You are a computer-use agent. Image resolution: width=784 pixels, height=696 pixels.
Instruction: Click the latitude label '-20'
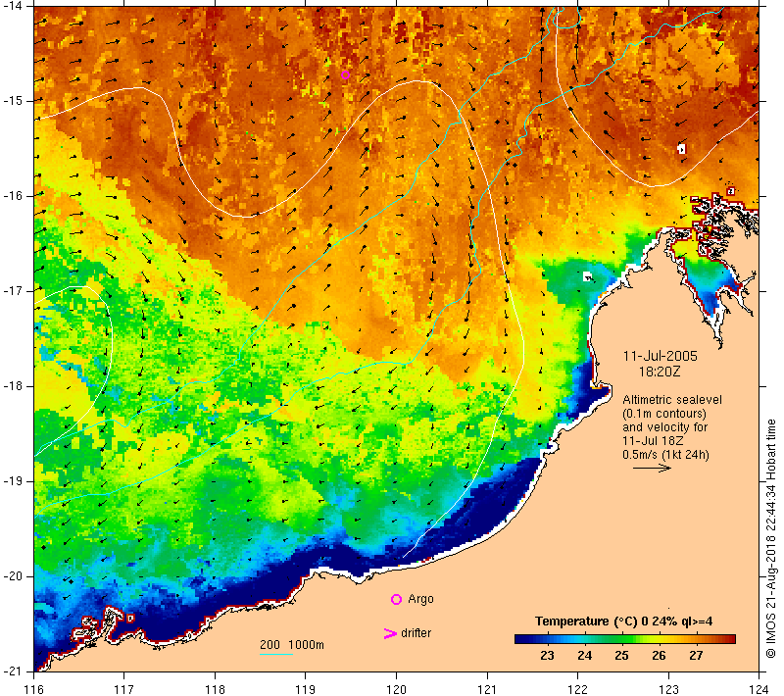(x=13, y=576)
